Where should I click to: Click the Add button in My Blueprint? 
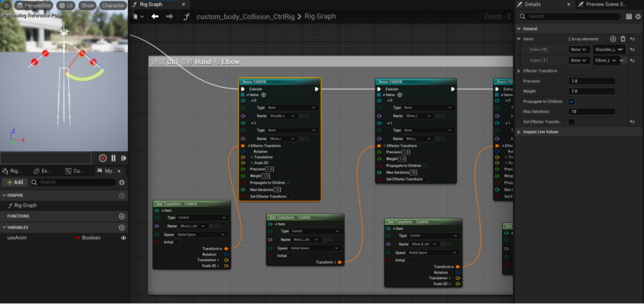(15, 182)
